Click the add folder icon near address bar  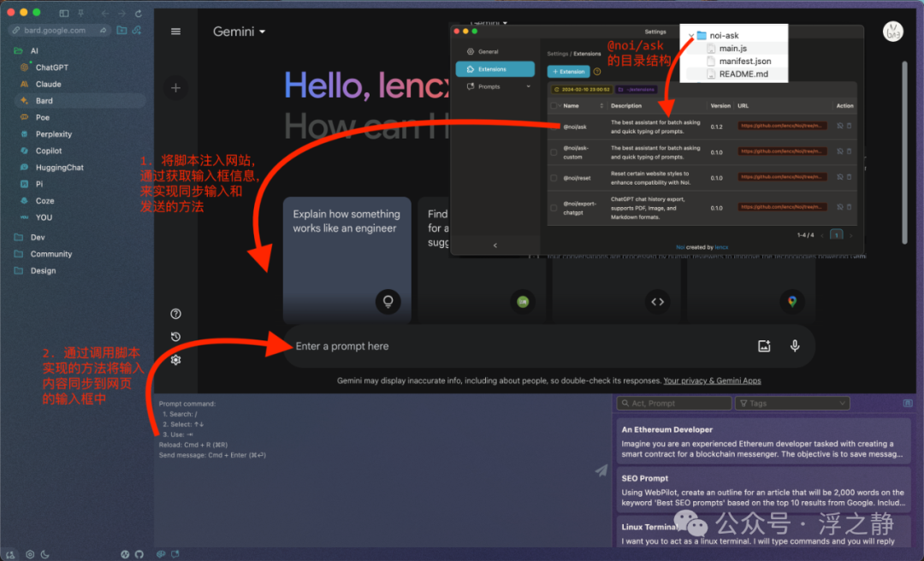click(x=121, y=30)
